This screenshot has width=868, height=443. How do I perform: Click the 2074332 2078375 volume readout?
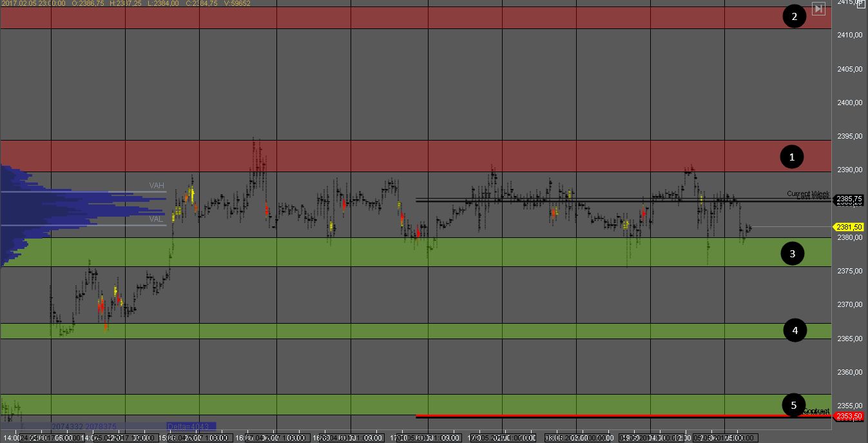93,426
